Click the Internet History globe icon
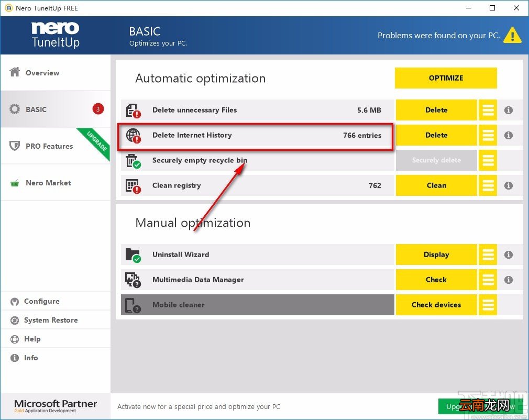This screenshot has height=420, width=529. [133, 136]
